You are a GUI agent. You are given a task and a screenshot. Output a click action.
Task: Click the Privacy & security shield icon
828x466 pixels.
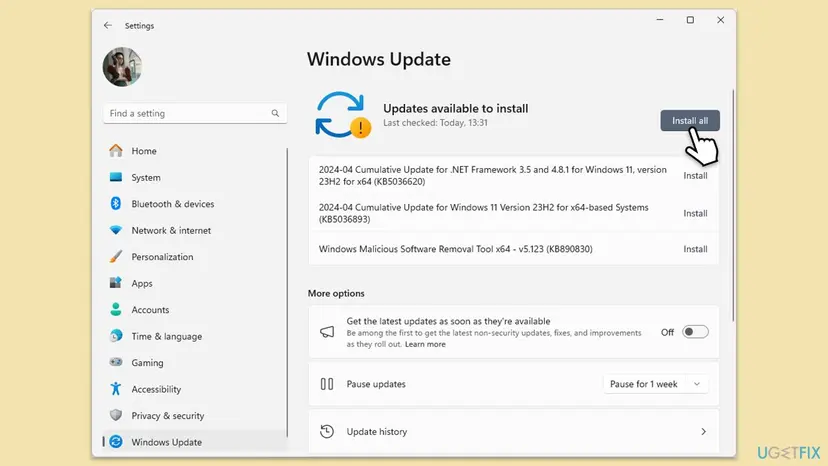[x=116, y=415]
